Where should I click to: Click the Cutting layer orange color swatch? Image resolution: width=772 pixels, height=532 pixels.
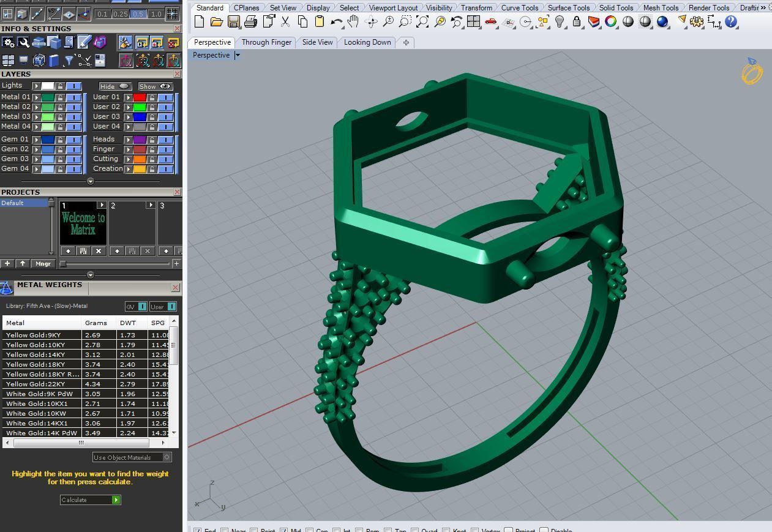(140, 159)
